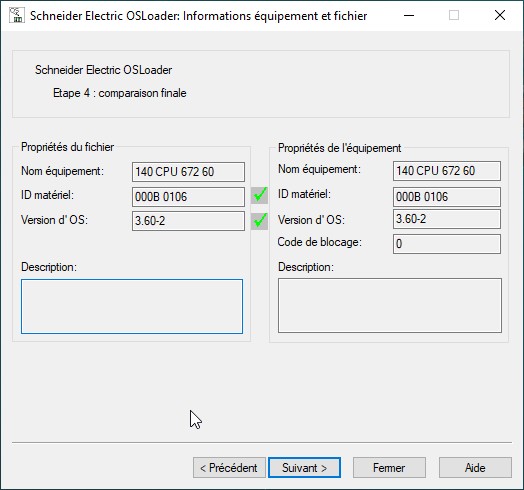Viewport: 524px width, 490px height.
Task: Click the green checkmark beside ID matériel
Action: [x=259, y=196]
